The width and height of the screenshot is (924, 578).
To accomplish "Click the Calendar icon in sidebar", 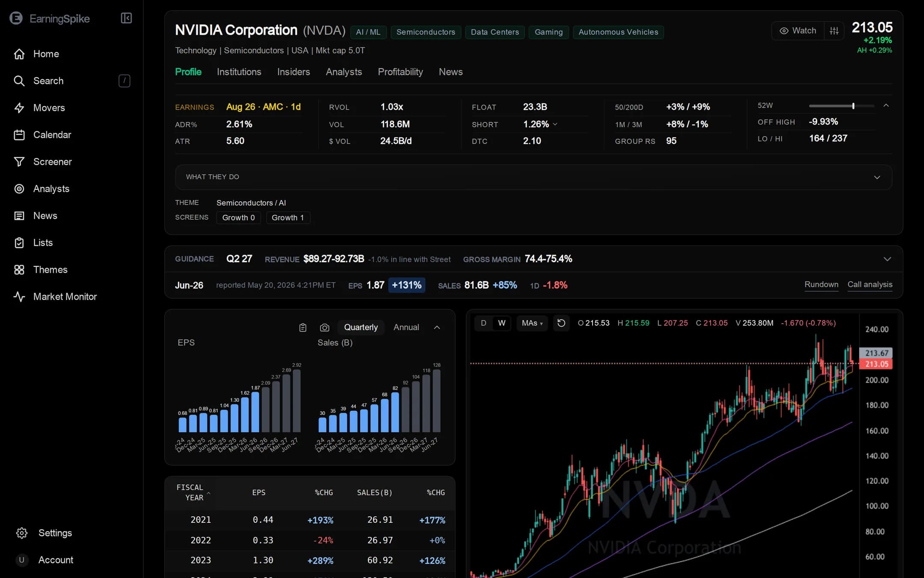I will click(x=19, y=135).
